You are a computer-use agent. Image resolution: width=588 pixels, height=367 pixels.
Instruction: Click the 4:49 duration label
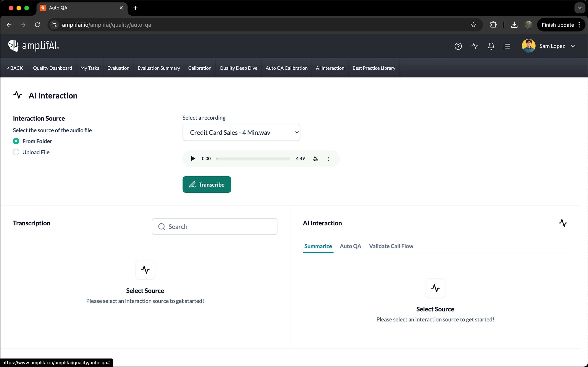300,158
